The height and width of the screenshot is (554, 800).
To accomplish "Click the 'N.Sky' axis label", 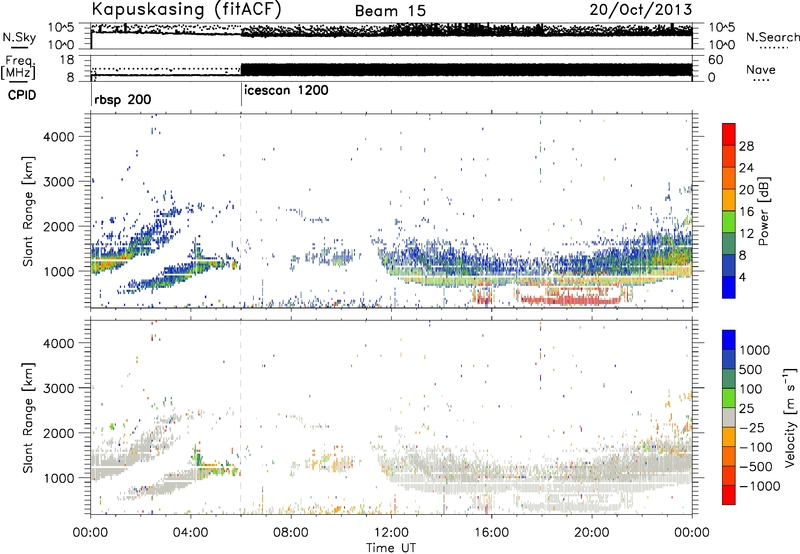I will (19, 37).
